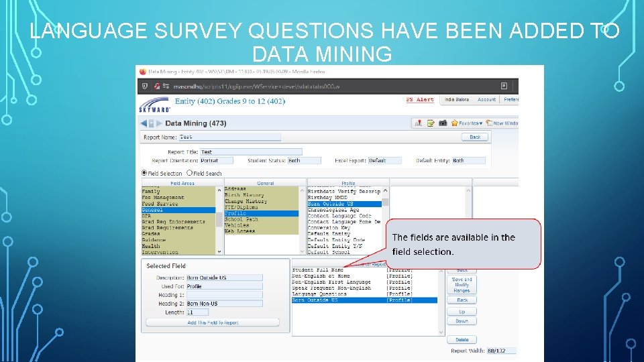The width and height of the screenshot is (644, 362).
Task: Click the insecure connection padlock icon
Action: coord(156,86)
